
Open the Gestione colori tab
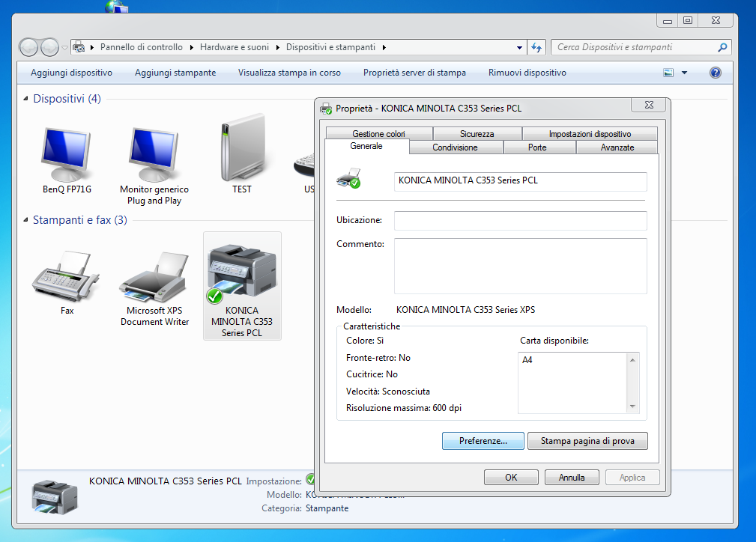coord(378,134)
